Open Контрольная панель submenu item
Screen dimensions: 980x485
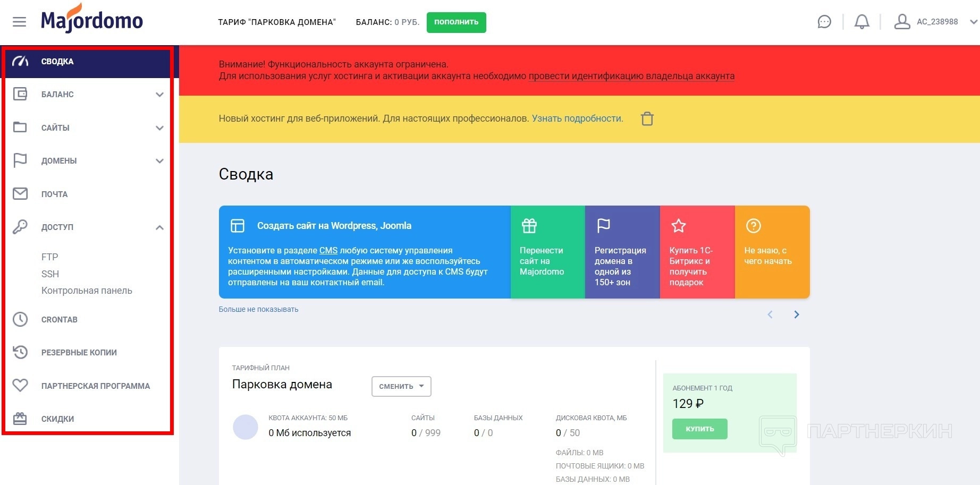87,291
